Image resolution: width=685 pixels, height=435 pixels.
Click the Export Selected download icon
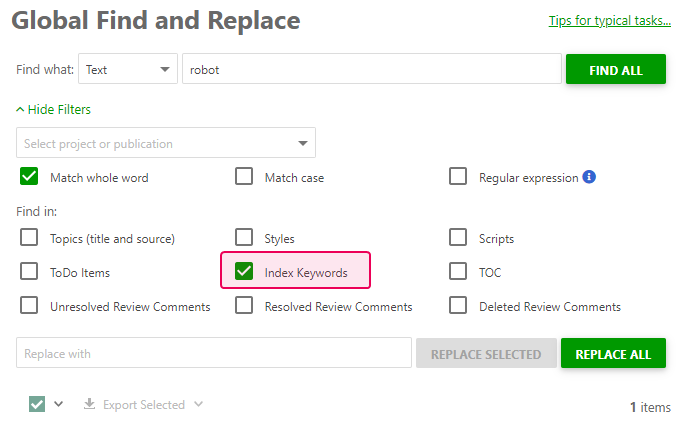pos(89,404)
